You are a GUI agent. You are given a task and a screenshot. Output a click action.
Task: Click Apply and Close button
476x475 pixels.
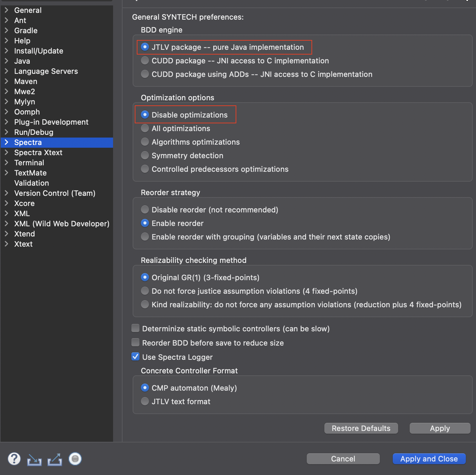(x=429, y=459)
